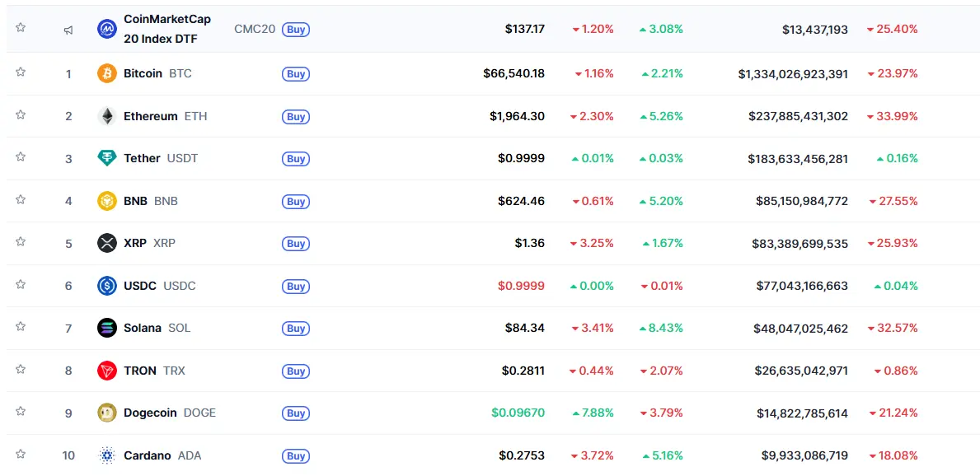Star Bitcoin to add to watchlist
980x476 pixels.
point(21,72)
